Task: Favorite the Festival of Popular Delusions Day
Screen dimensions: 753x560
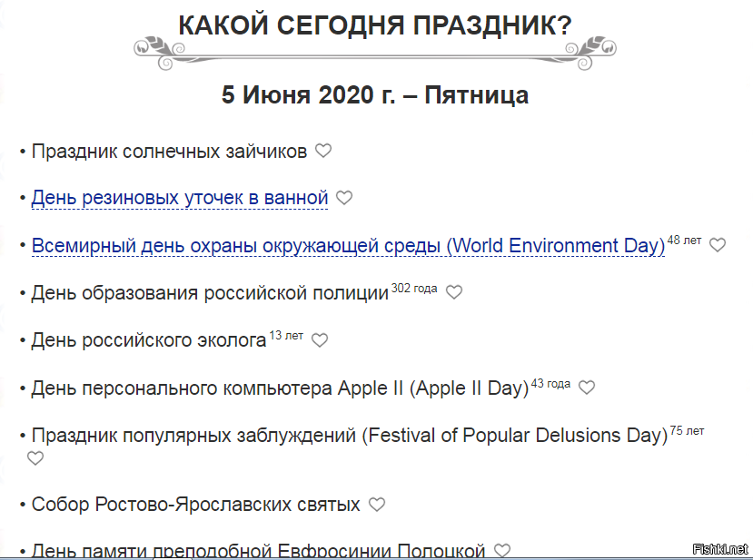Action: click(x=35, y=458)
